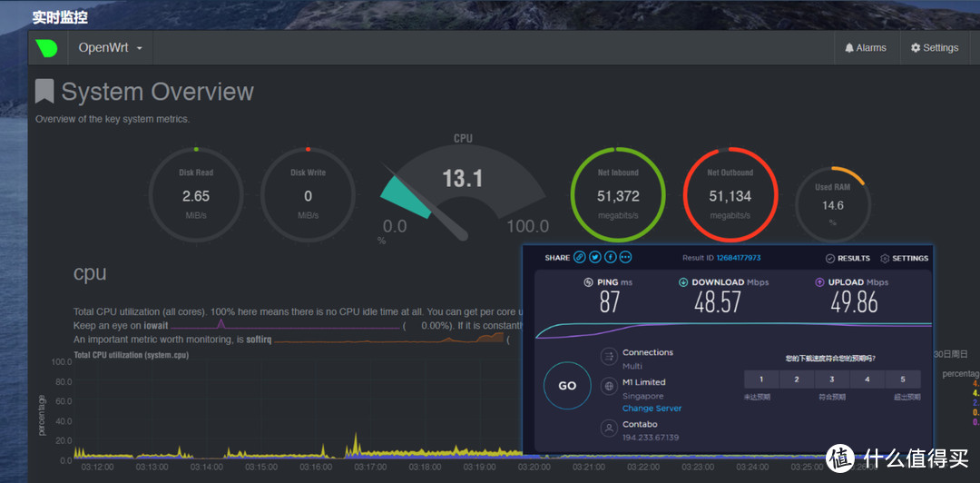Open the speedtest Results page

click(x=848, y=259)
